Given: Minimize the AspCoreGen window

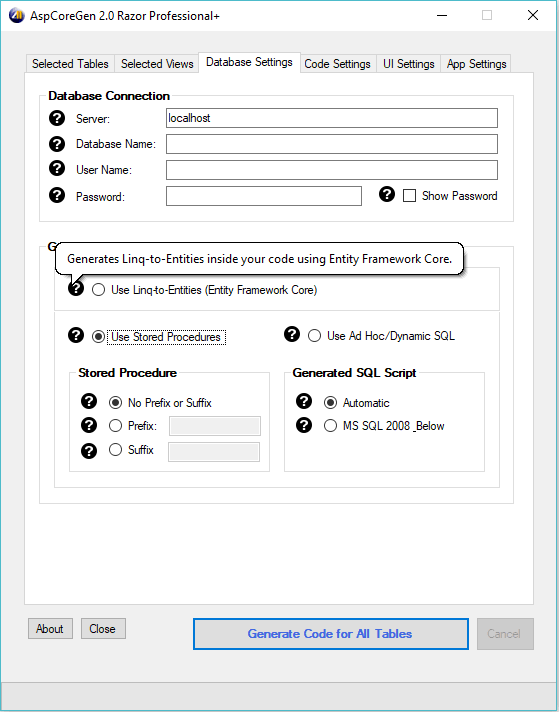Looking at the screenshot, I should point(442,15).
